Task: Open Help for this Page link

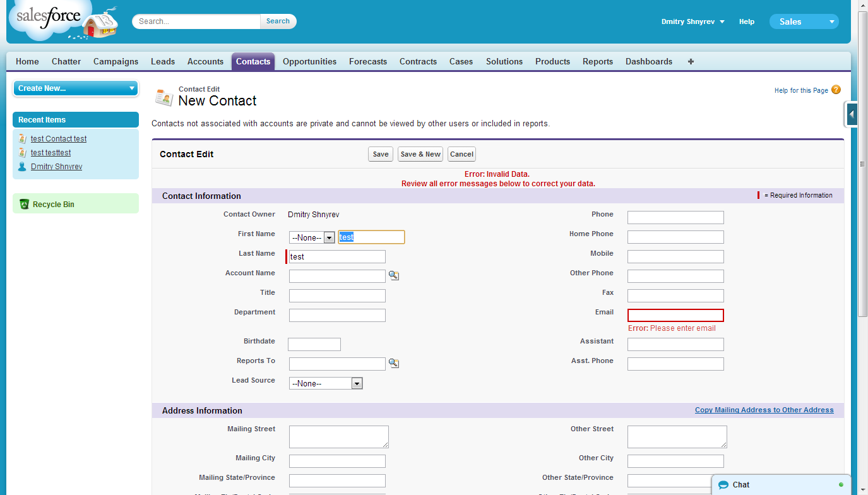Action: pyautogui.click(x=801, y=90)
